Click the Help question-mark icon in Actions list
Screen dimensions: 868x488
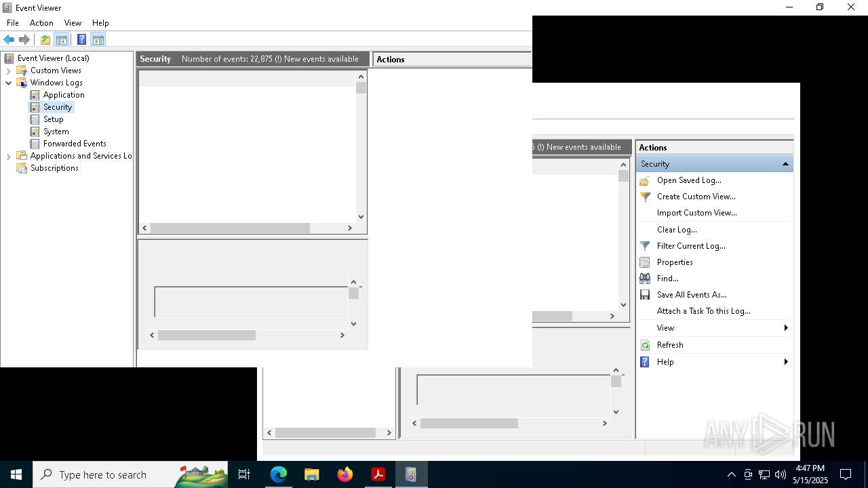(x=645, y=362)
